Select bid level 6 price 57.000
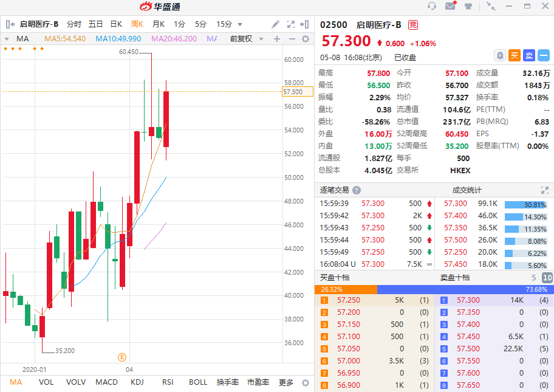The image size is (554, 392). [x=348, y=361]
